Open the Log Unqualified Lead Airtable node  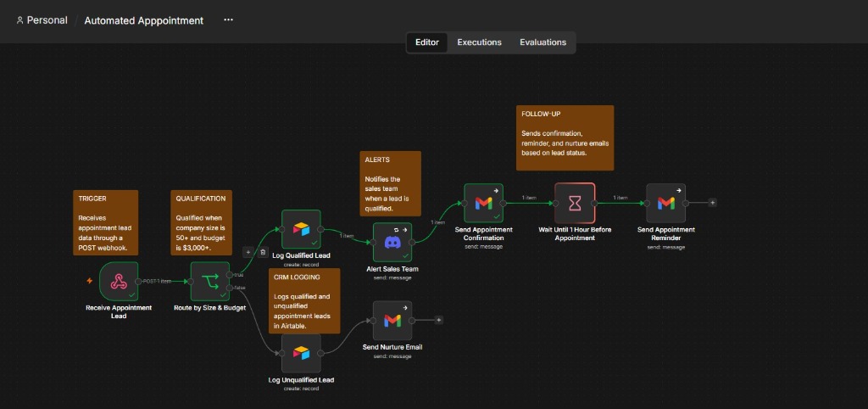coord(301,353)
